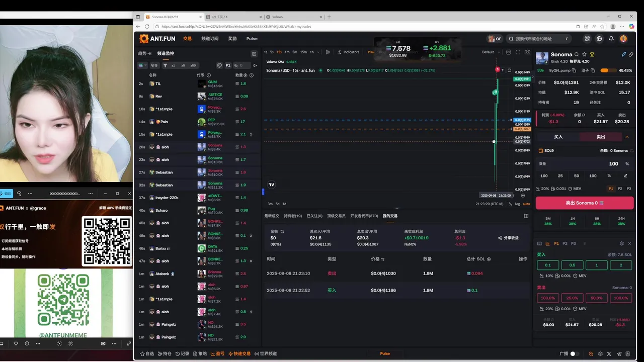644x362 pixels.
Task: Expand the trades panel layout icon
Action: pos(526,216)
